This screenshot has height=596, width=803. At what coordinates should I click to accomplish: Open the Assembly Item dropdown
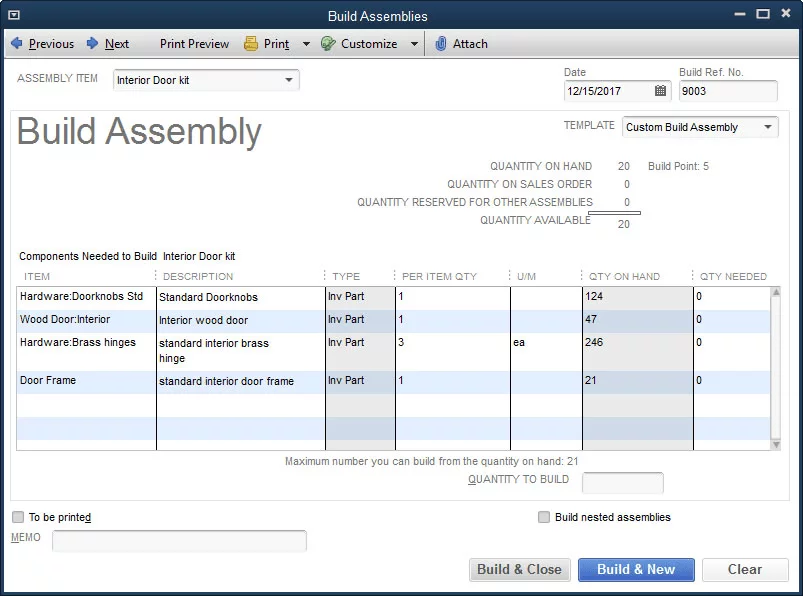tap(290, 80)
